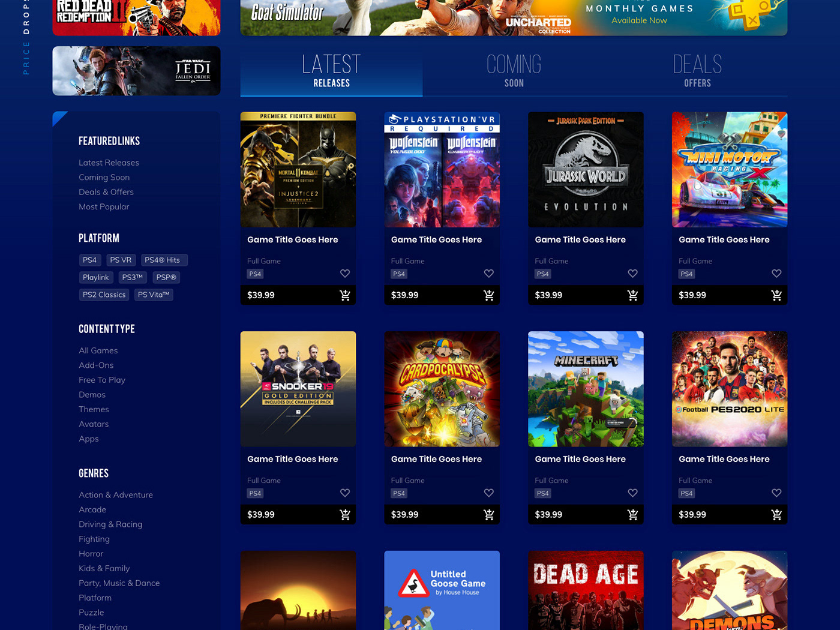Favorite Mini Motor Racing X heart icon

[776, 274]
